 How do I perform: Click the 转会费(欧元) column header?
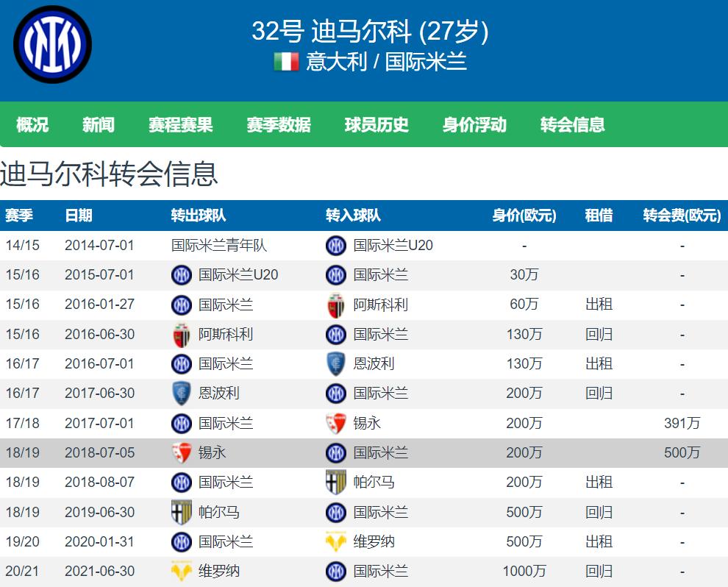pyautogui.click(x=682, y=216)
